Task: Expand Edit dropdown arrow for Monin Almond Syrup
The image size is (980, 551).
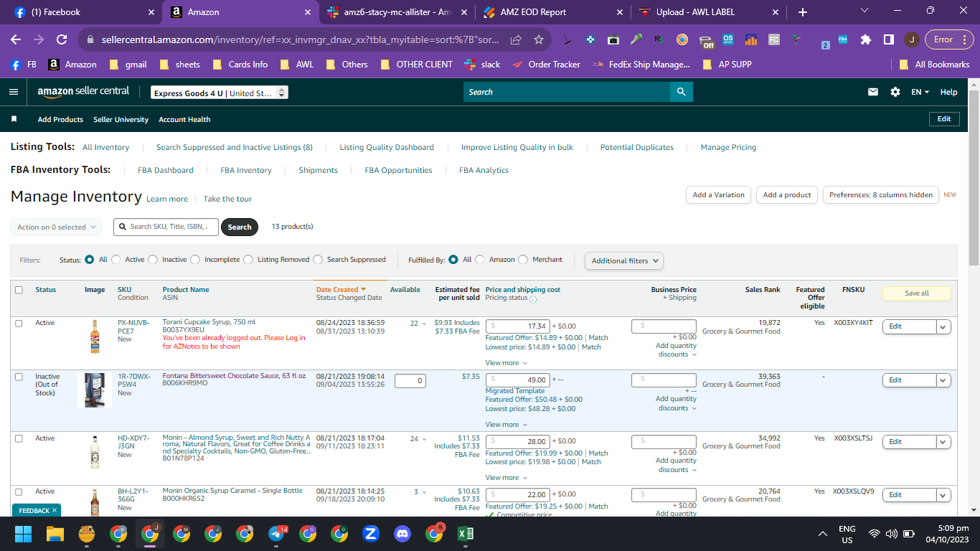Action: click(943, 442)
